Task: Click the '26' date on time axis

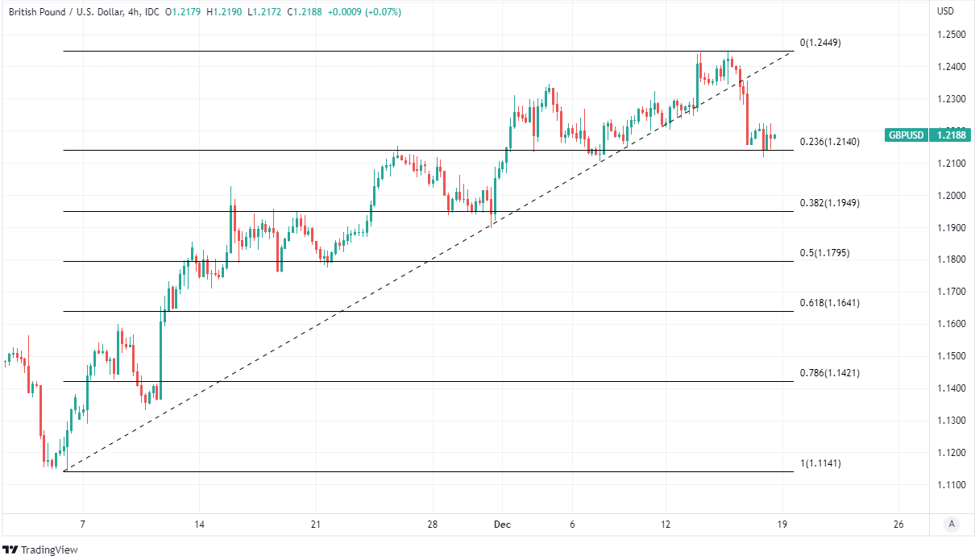Action: click(898, 525)
